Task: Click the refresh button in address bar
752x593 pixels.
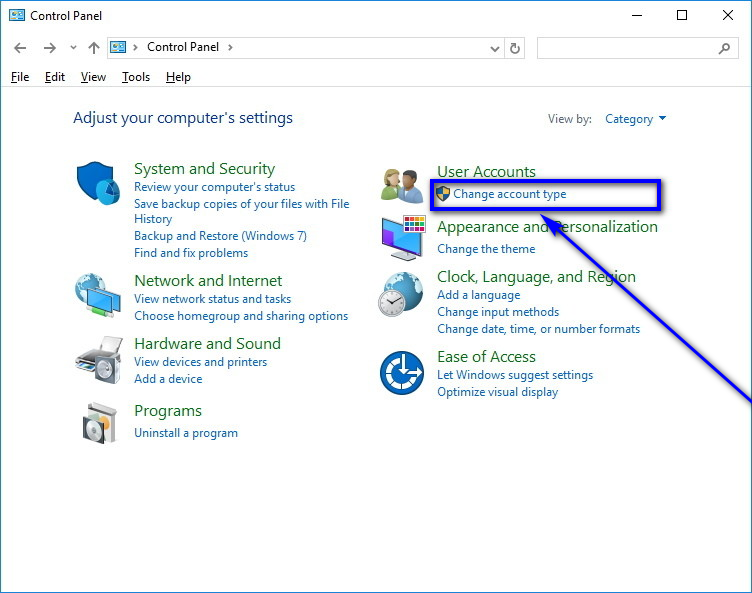Action: point(515,48)
